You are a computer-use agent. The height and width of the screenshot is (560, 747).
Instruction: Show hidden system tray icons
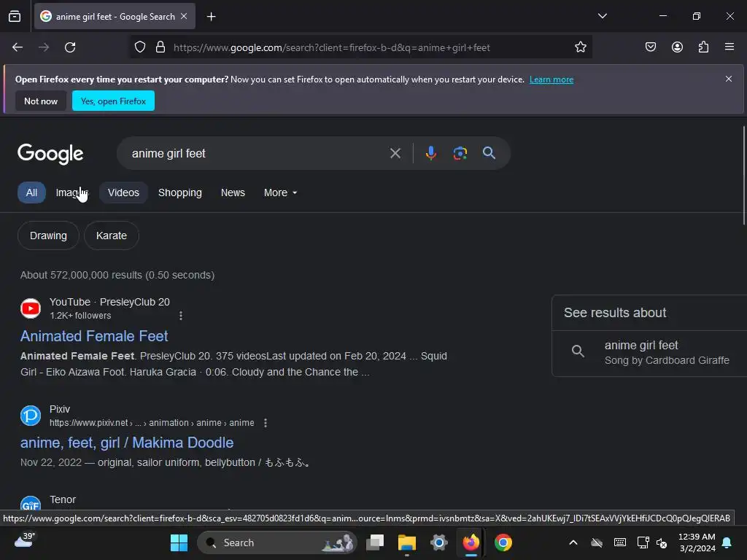tap(573, 542)
